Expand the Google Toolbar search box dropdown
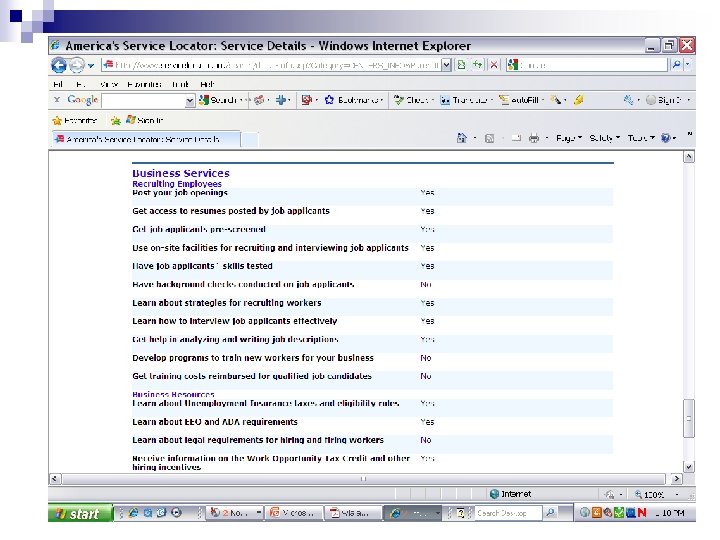720x540 pixels. click(x=190, y=101)
